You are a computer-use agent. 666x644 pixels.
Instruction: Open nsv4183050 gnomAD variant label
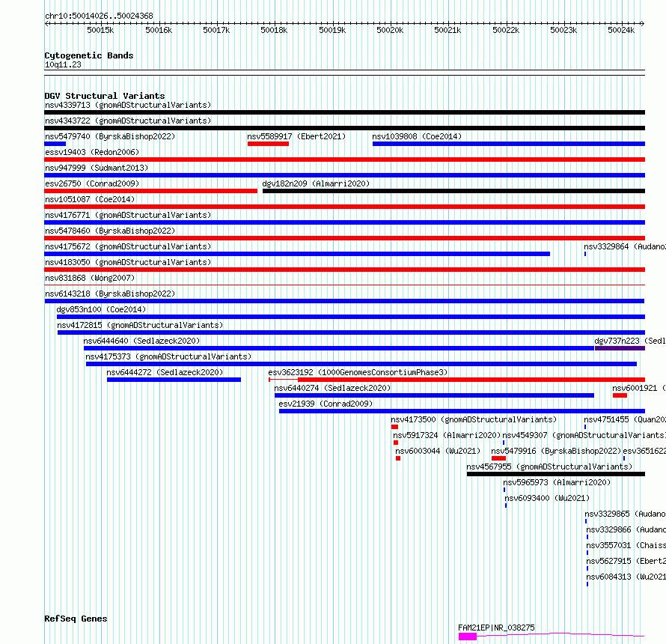tap(128, 262)
